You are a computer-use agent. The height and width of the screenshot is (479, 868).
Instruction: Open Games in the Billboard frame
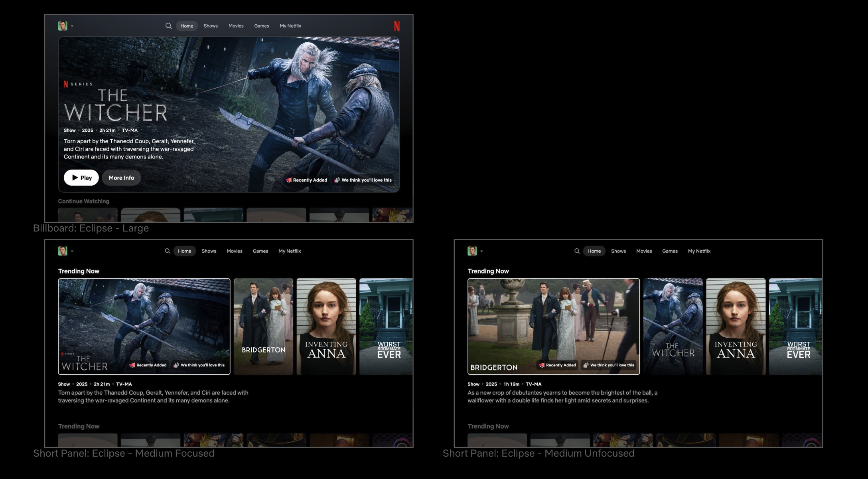(x=262, y=26)
